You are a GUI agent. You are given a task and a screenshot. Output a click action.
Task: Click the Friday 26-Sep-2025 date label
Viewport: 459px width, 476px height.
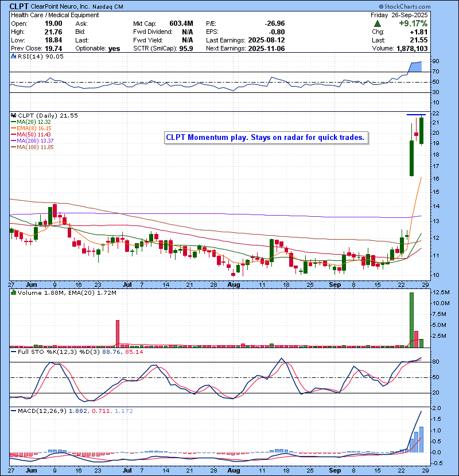[x=399, y=15]
